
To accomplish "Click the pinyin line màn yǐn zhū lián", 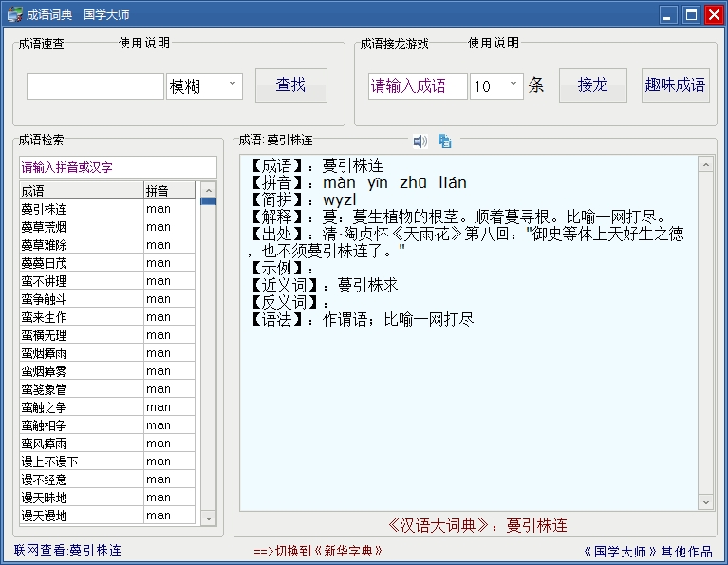I will (x=395, y=182).
